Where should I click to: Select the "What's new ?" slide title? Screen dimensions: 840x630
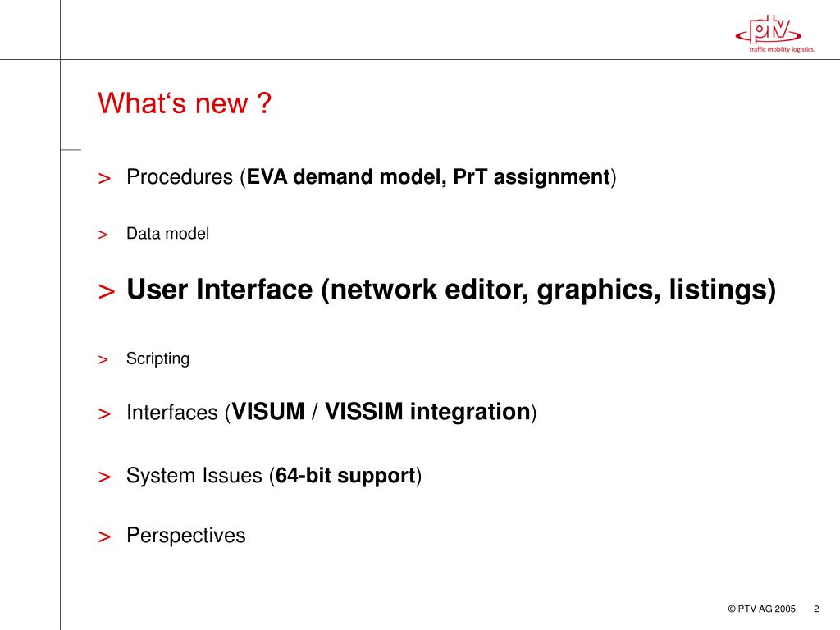(185, 103)
